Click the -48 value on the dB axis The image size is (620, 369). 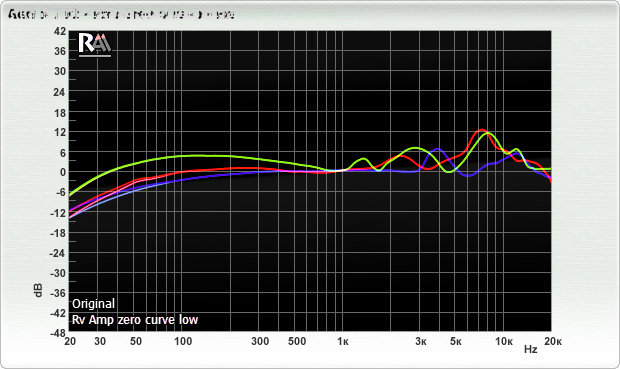(x=58, y=333)
